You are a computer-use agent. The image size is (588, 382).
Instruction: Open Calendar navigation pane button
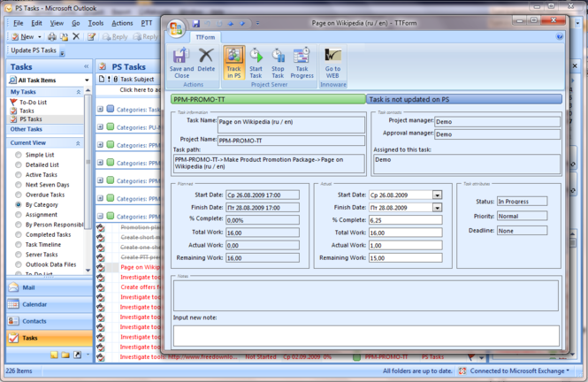pos(50,304)
